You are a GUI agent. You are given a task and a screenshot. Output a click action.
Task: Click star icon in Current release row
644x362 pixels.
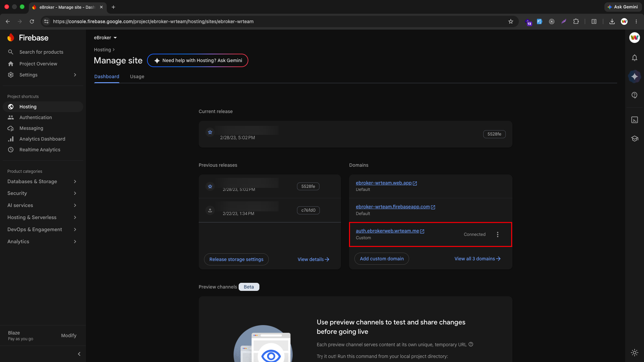click(210, 132)
